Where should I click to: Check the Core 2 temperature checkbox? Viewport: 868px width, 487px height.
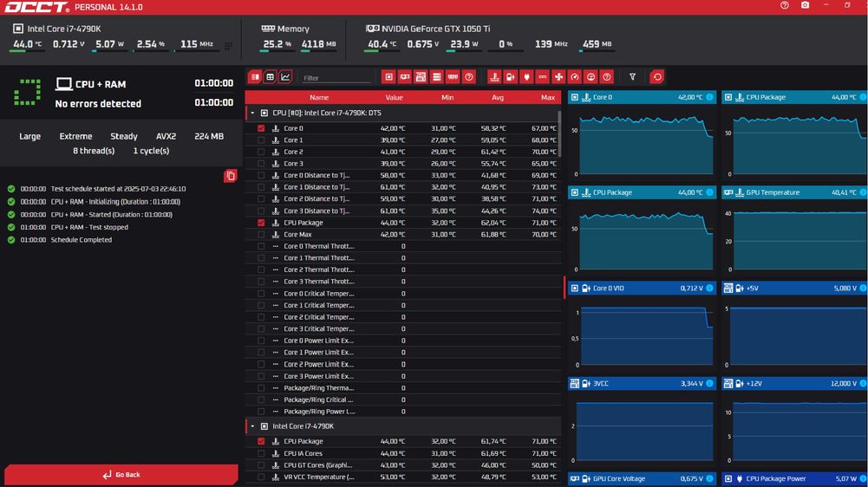(261, 152)
